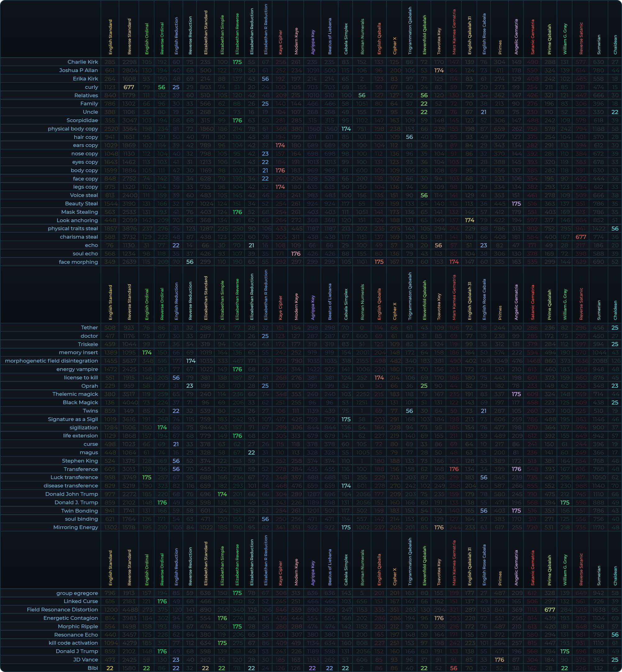Open the morphogenetic field disintegration phrase
Image resolution: width=622 pixels, height=672 pixels.
click(51, 361)
